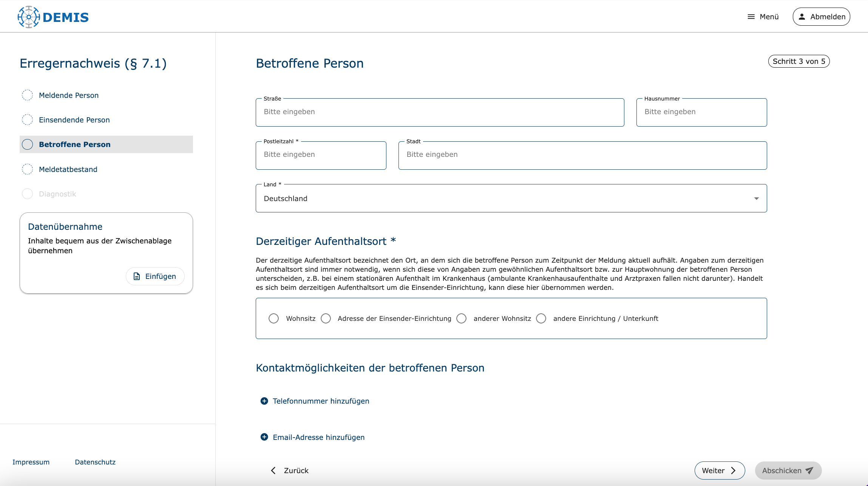
Task: Select the Wohnsitz radio button
Action: click(274, 319)
